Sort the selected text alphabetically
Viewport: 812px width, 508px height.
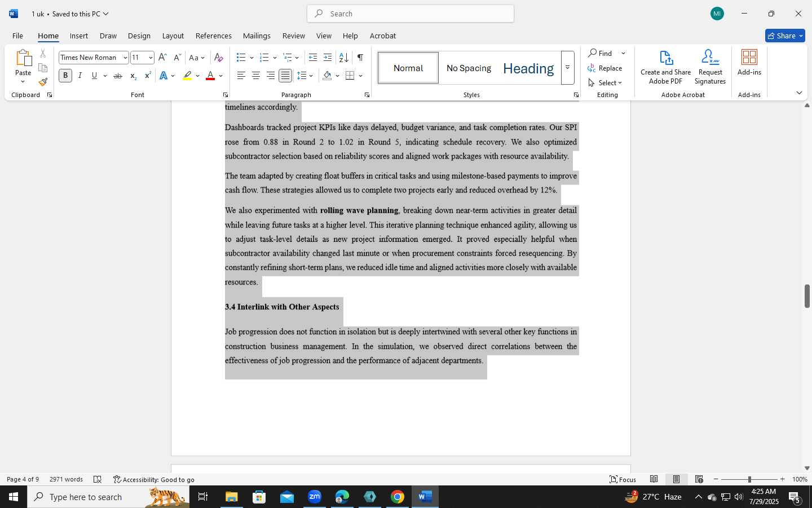(343, 58)
